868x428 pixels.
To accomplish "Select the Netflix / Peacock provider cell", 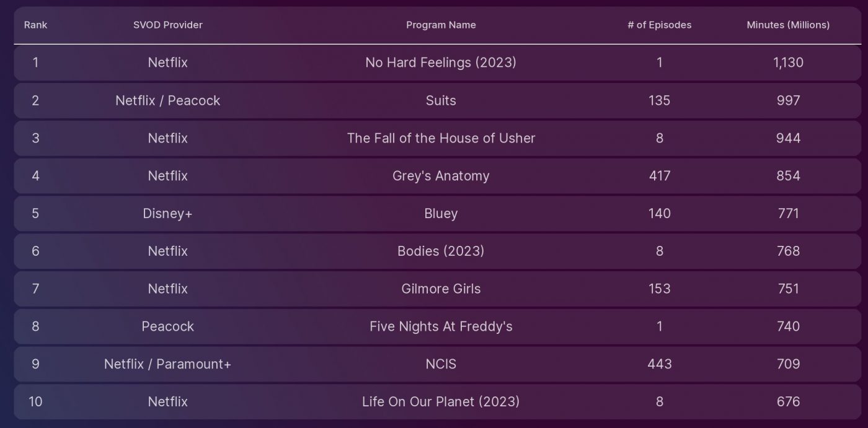I will [168, 100].
